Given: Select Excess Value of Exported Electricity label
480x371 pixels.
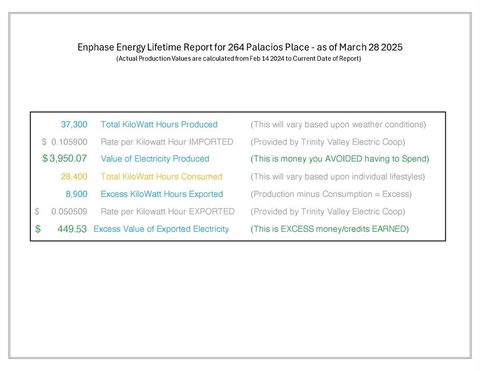Looking at the screenshot, I should (161, 229).
